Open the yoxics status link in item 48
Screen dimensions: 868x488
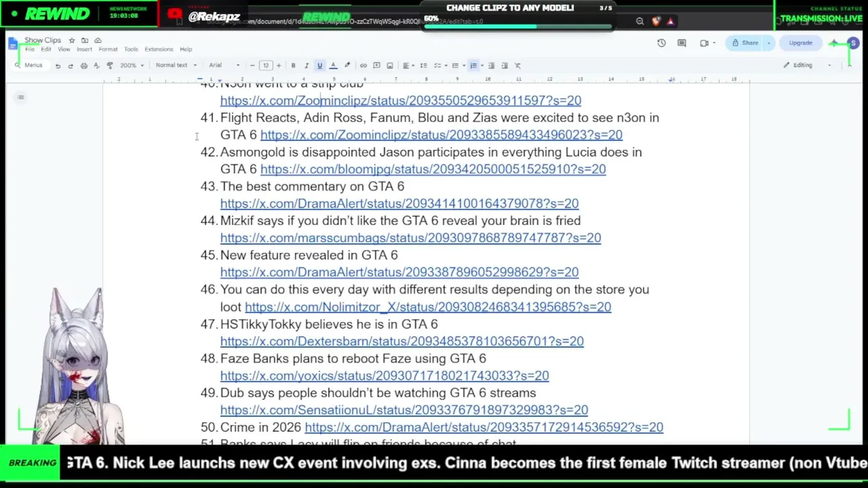click(384, 375)
